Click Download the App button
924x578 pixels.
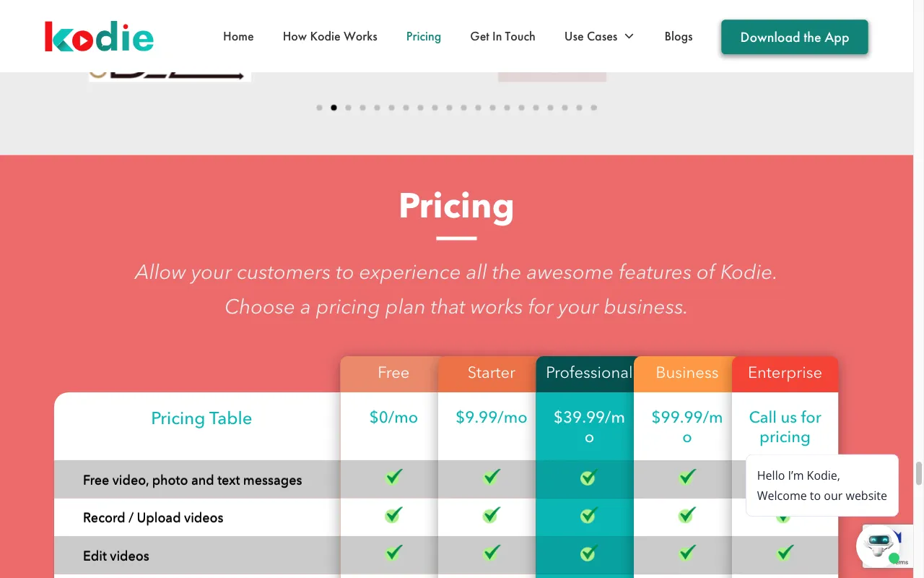click(795, 37)
